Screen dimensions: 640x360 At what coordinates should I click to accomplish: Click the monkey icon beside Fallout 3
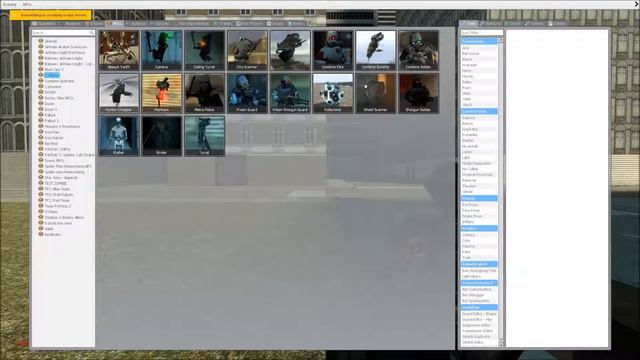point(41,120)
